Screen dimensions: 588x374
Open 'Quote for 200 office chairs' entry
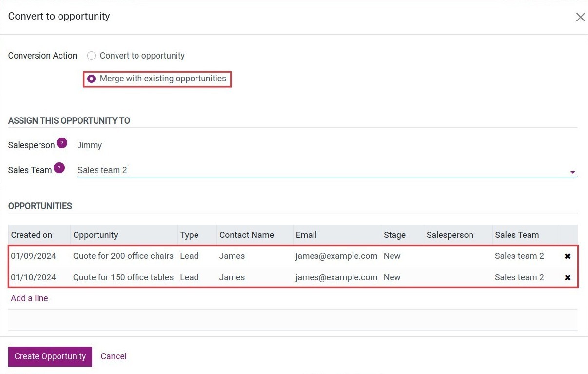123,256
